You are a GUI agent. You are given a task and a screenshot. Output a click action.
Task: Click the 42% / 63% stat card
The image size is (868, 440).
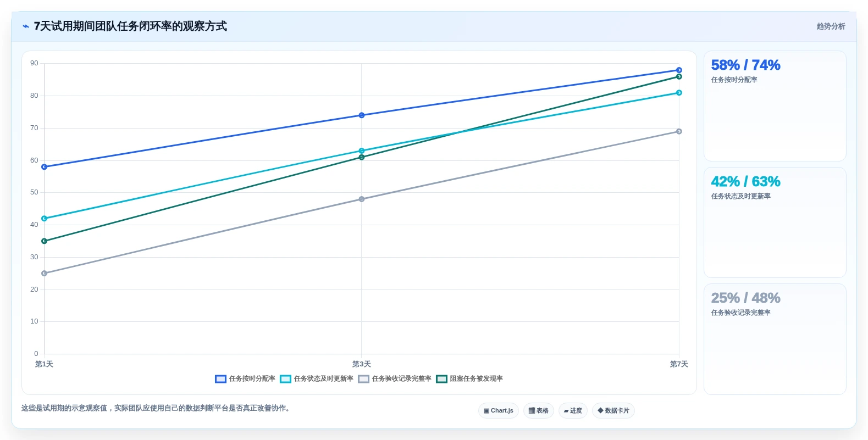pos(775,222)
